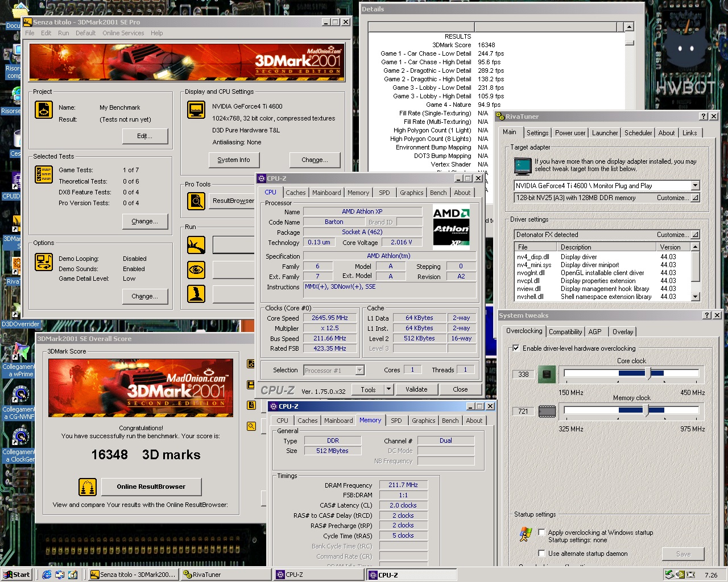Open the Processor #1 selection dropdown
This screenshot has height=582, width=728.
pyautogui.click(x=359, y=371)
